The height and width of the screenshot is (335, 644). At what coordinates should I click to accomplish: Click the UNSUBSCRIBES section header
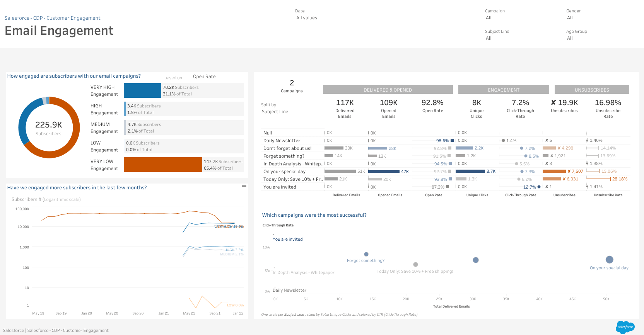tap(591, 90)
